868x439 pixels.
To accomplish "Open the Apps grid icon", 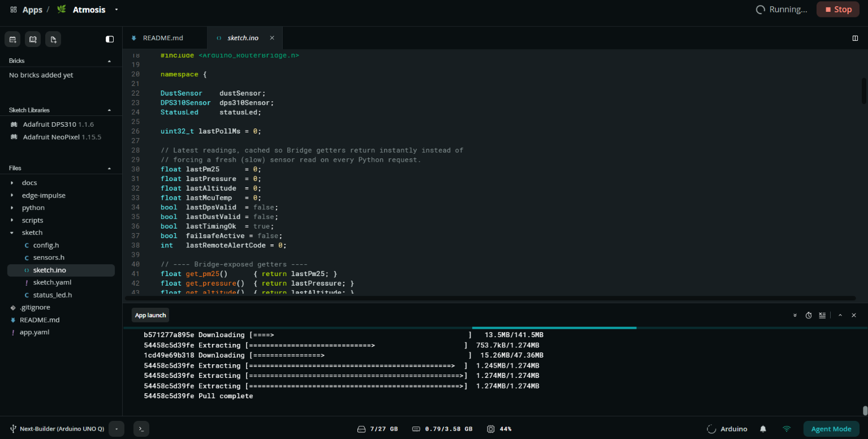I will point(14,10).
